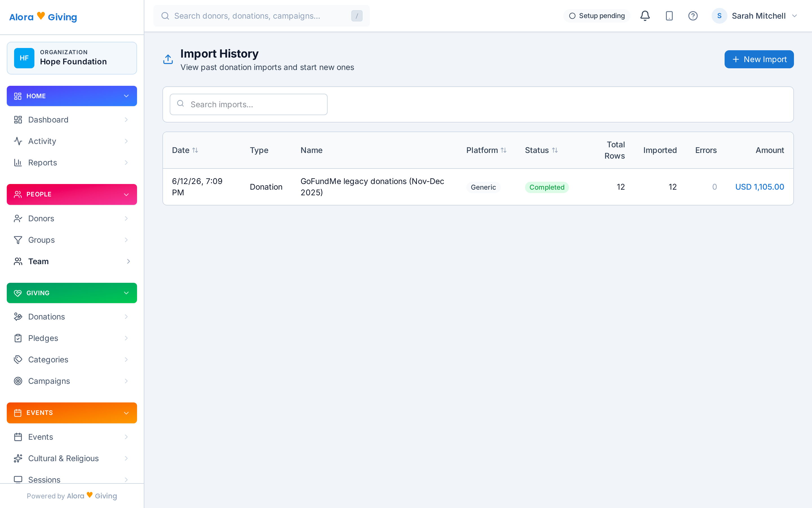Click the Generic platform badge
812x508 pixels.
pos(483,187)
